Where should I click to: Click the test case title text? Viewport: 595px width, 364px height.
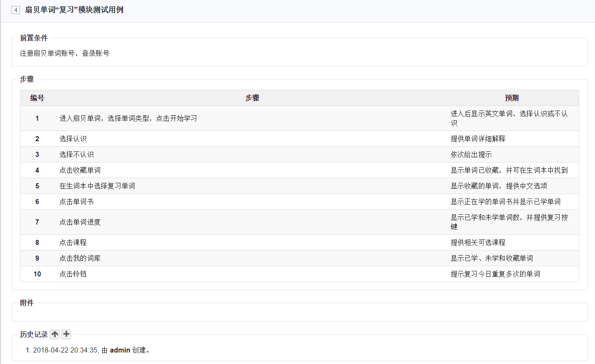(74, 10)
